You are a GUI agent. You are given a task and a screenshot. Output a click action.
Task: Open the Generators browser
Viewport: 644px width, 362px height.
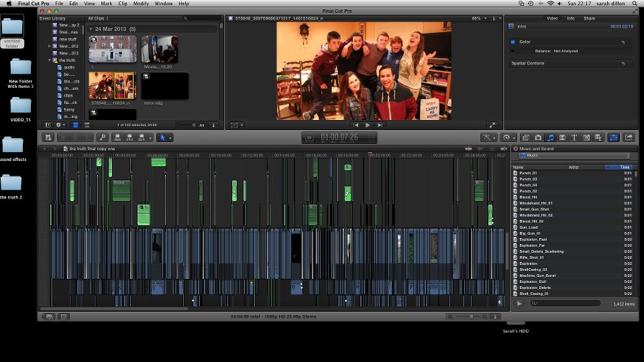(587, 137)
